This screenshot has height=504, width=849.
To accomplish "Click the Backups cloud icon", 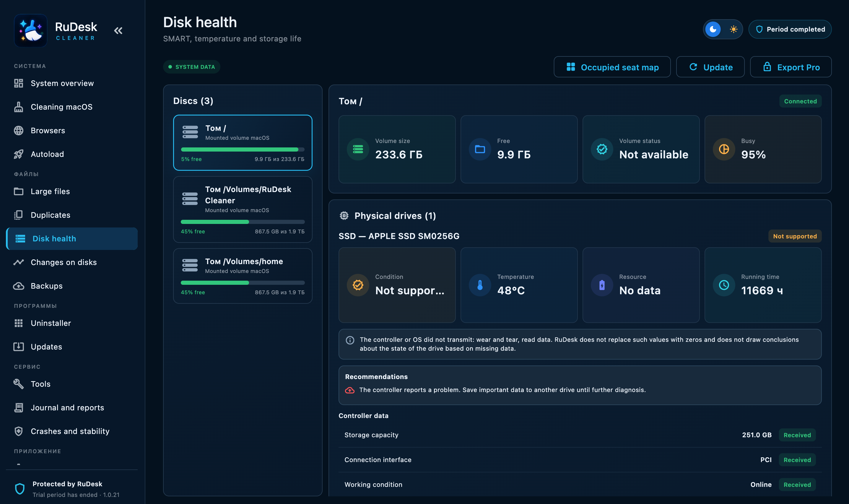I will coord(19,286).
